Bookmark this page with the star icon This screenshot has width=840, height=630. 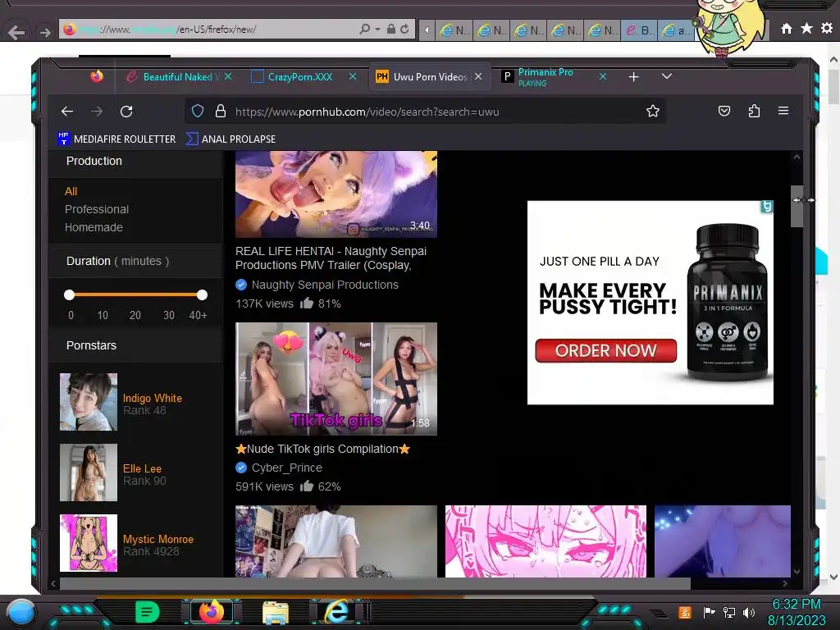tap(652, 111)
